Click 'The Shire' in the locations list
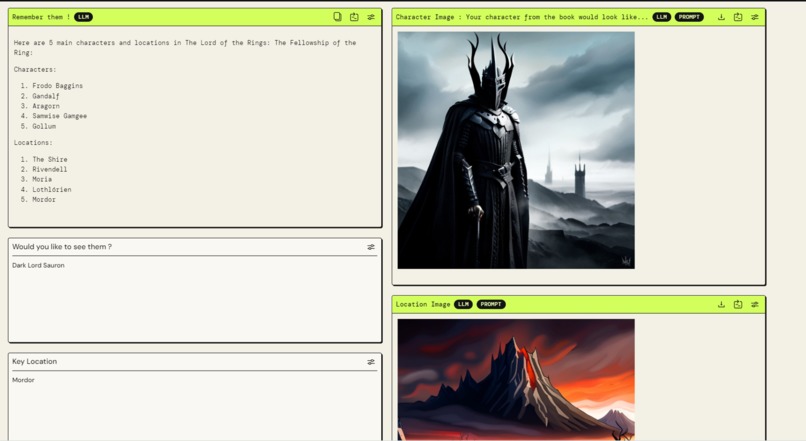 (x=50, y=159)
